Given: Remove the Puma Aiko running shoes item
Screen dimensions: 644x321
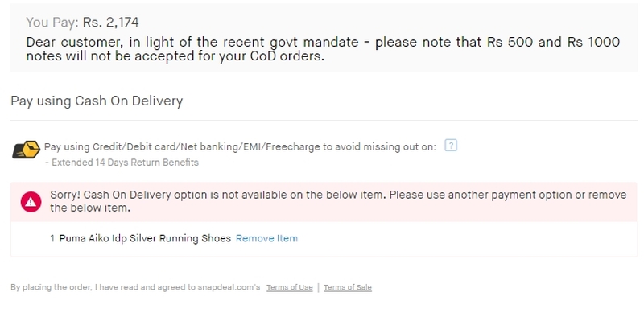Looking at the screenshot, I should [x=266, y=238].
